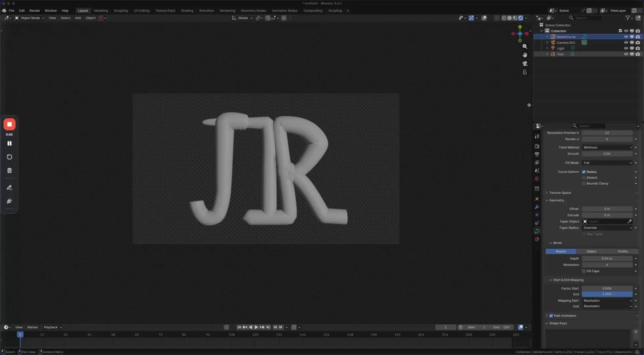Open the Render menu
The image size is (644, 355).
(x=35, y=11)
